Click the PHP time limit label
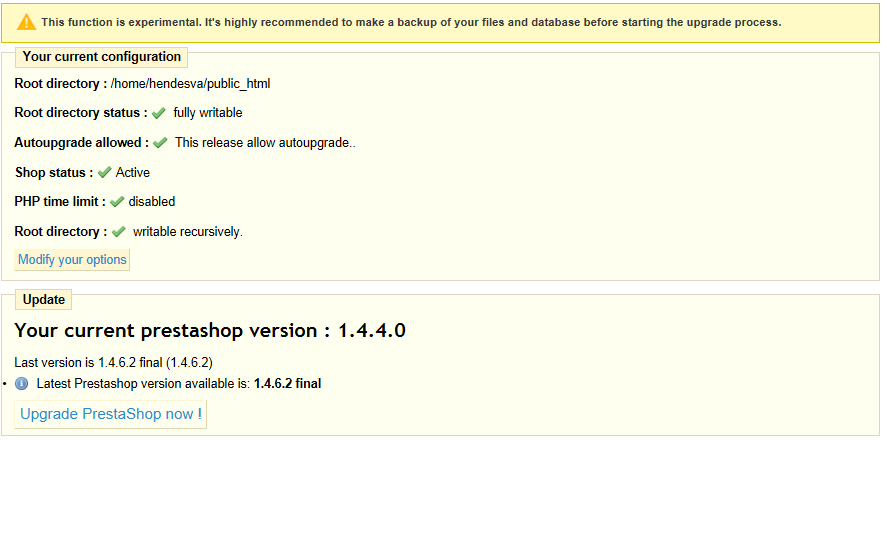This screenshot has width=886, height=558. (x=60, y=202)
